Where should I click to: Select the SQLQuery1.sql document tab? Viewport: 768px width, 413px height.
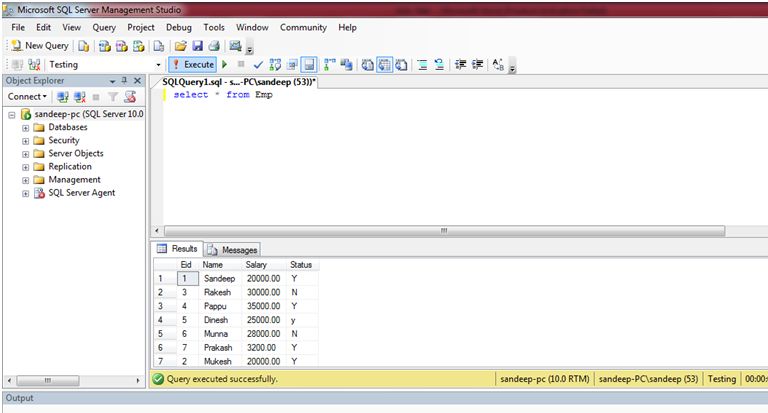pos(239,82)
